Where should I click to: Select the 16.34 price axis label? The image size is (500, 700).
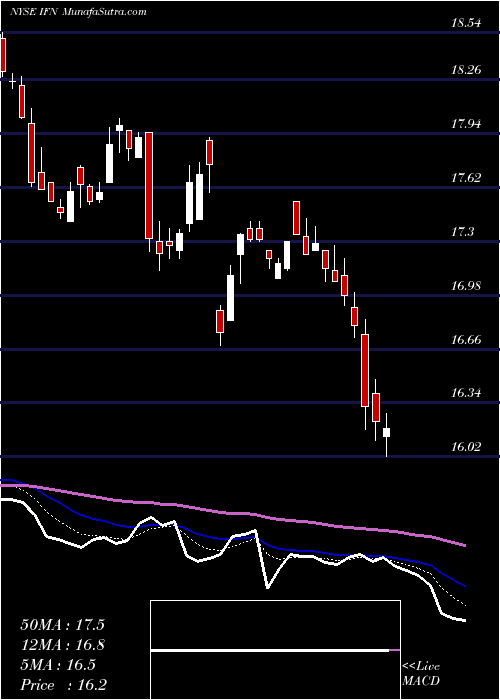[x=466, y=393]
